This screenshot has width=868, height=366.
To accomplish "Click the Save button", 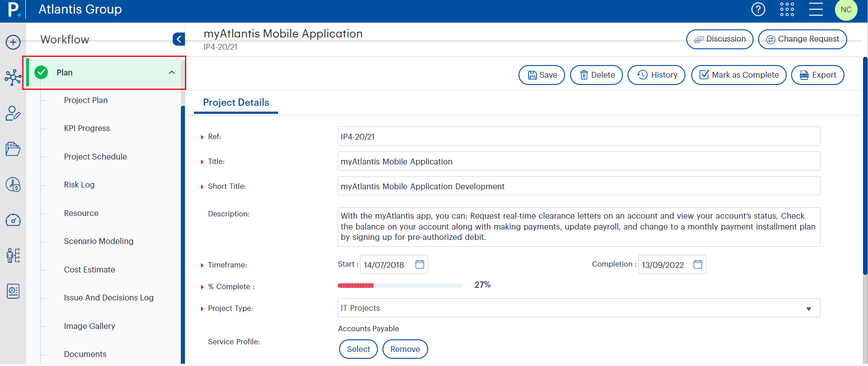I will [542, 75].
